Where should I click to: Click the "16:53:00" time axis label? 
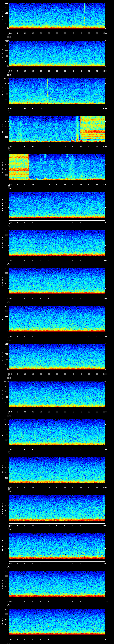(x=9, y=374)
